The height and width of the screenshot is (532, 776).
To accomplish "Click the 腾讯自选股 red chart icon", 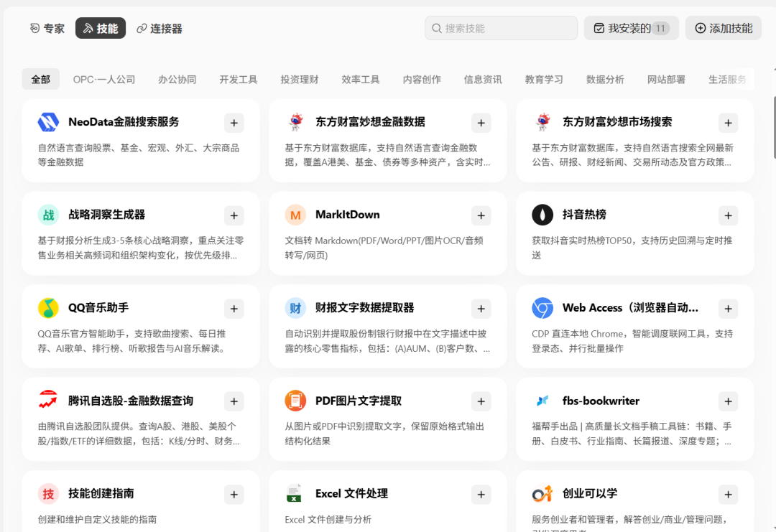I will 48,401.
